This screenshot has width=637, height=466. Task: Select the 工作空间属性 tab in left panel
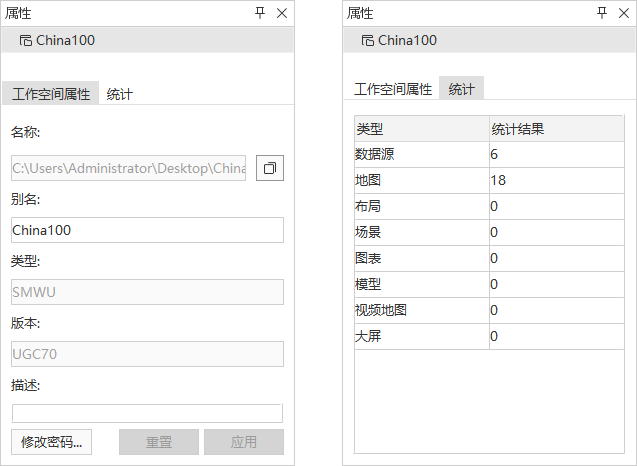point(51,94)
